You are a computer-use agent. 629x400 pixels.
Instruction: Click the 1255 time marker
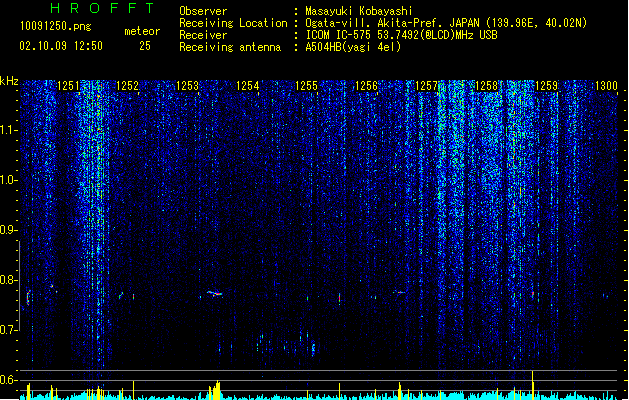point(306,86)
